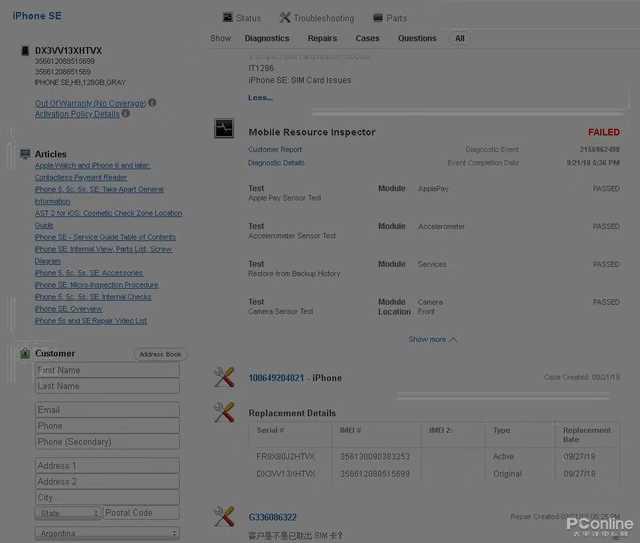640x543 pixels.
Task: Focus the Address 1 field
Action: pos(108,465)
